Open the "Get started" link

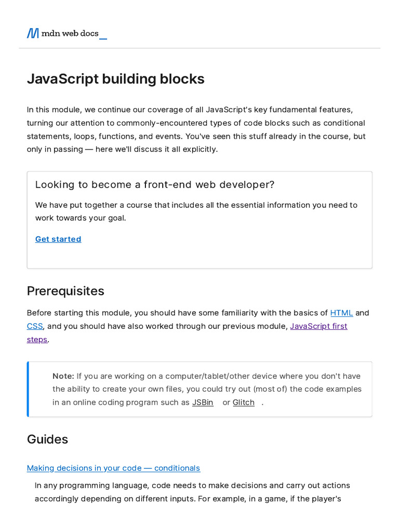(58, 239)
